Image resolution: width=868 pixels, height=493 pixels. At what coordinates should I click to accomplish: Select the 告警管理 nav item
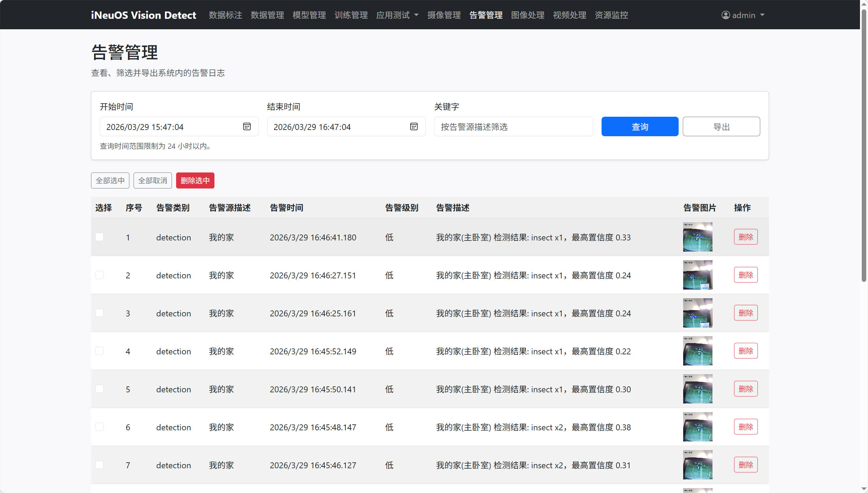pyautogui.click(x=486, y=15)
